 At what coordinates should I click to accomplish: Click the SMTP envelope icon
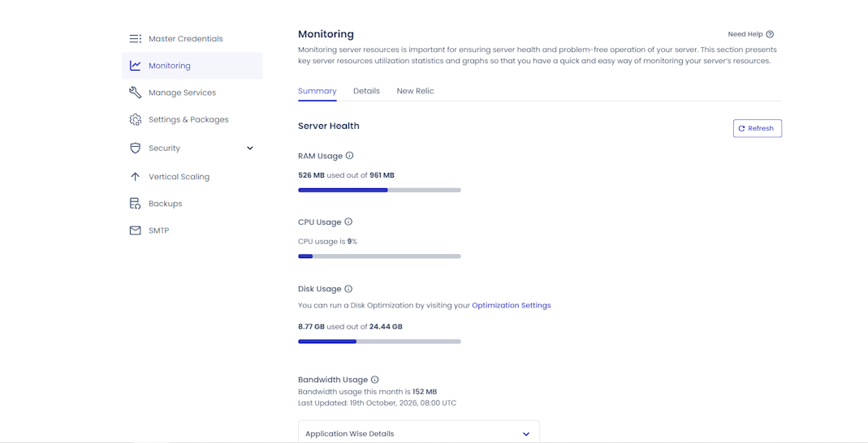click(x=135, y=230)
